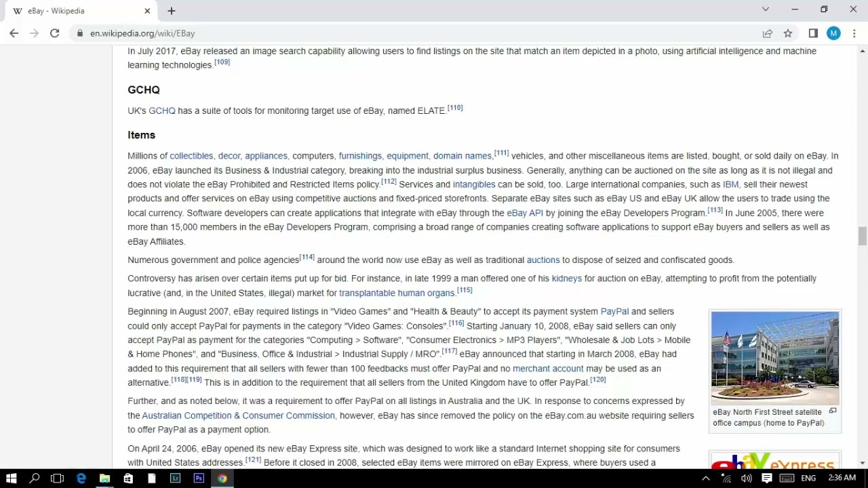
Task: Jump to citation 117
Action: coord(450,351)
